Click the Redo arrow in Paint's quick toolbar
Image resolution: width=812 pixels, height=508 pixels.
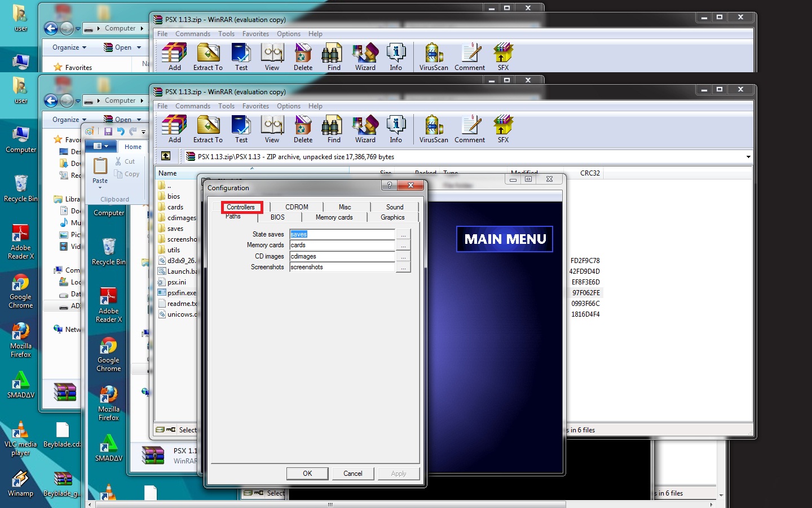(133, 132)
